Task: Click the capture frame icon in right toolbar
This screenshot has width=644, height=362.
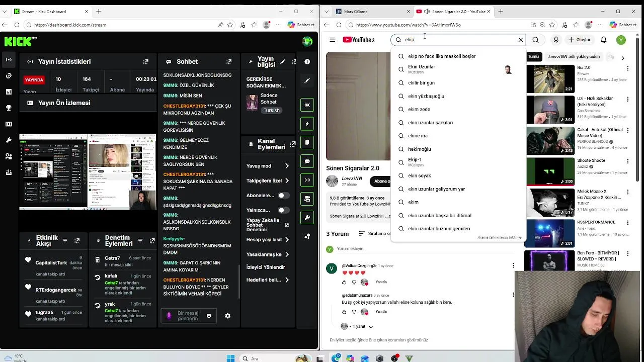Action: pos(307,105)
